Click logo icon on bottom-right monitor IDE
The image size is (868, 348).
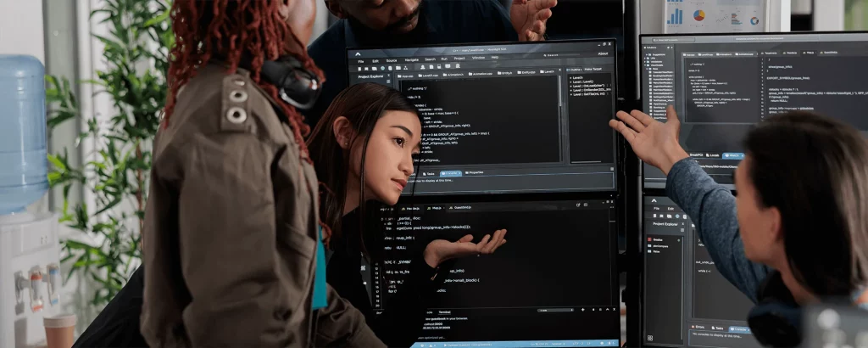[654, 200]
